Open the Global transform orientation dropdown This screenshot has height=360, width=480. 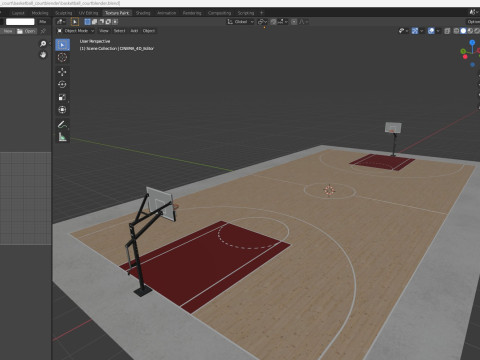pos(241,22)
